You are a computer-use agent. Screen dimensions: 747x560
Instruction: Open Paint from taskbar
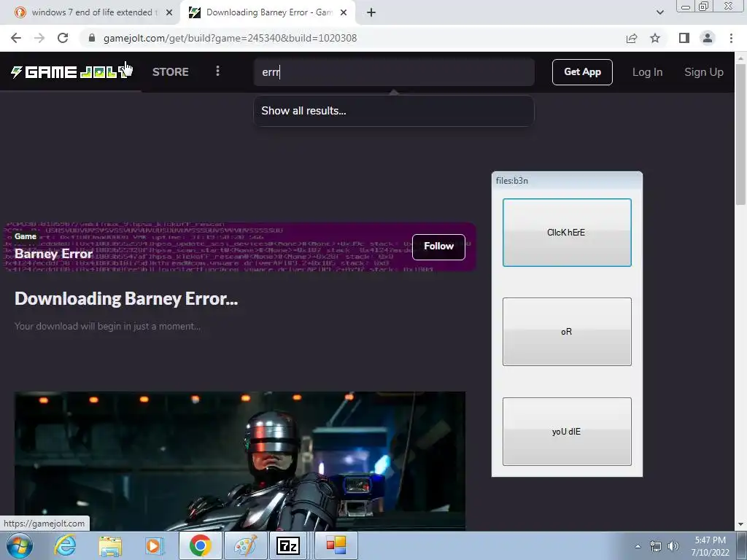pos(245,545)
